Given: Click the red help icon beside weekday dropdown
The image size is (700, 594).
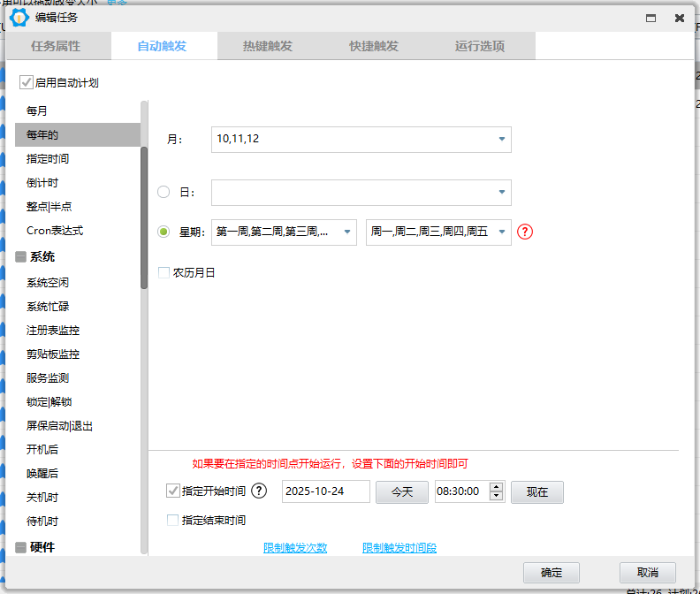Looking at the screenshot, I should [x=526, y=232].
